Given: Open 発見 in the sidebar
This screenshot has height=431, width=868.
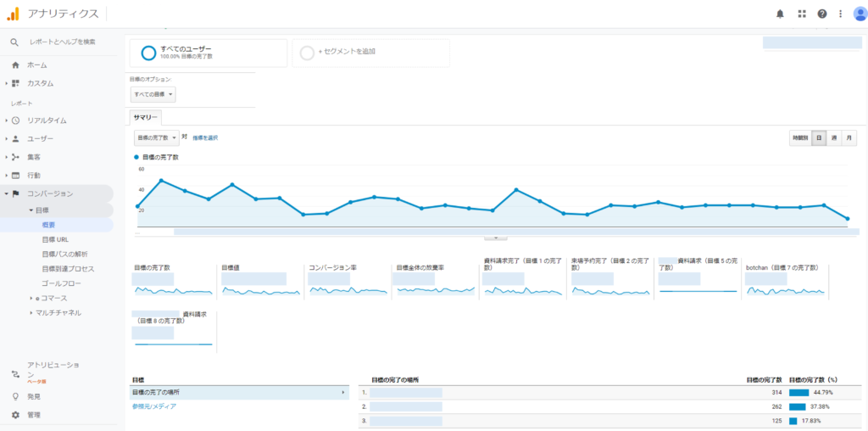Looking at the screenshot, I should 34,396.
